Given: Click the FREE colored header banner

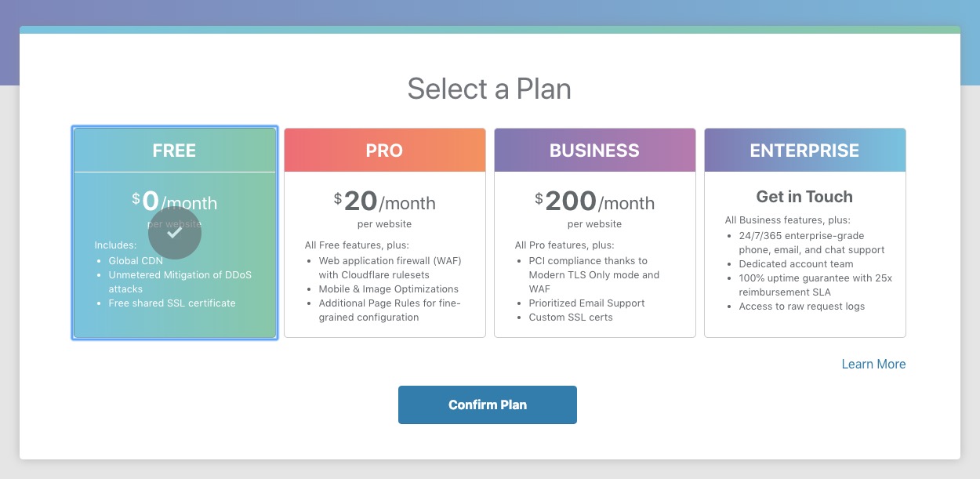Looking at the screenshot, I should click(x=174, y=150).
